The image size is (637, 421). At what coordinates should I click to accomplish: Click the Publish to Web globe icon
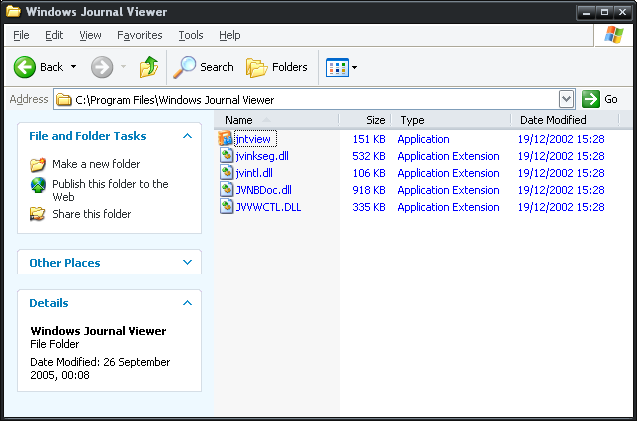[38, 185]
